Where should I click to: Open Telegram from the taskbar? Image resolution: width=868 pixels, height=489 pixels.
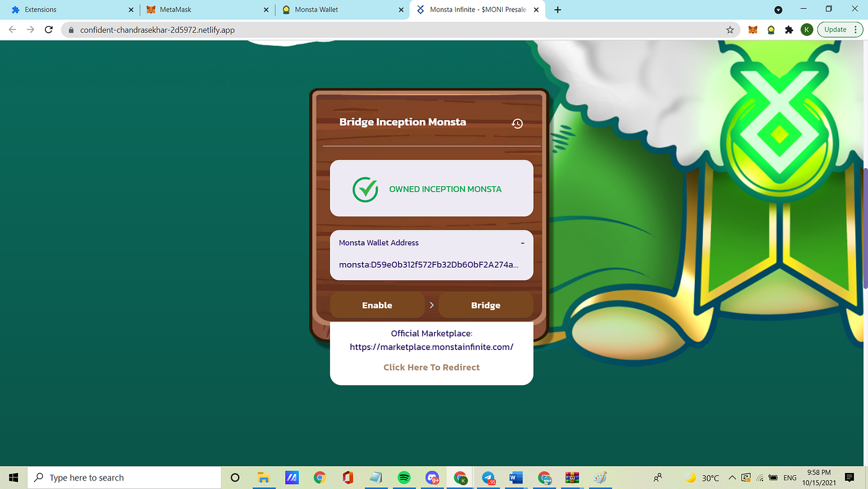tap(489, 478)
